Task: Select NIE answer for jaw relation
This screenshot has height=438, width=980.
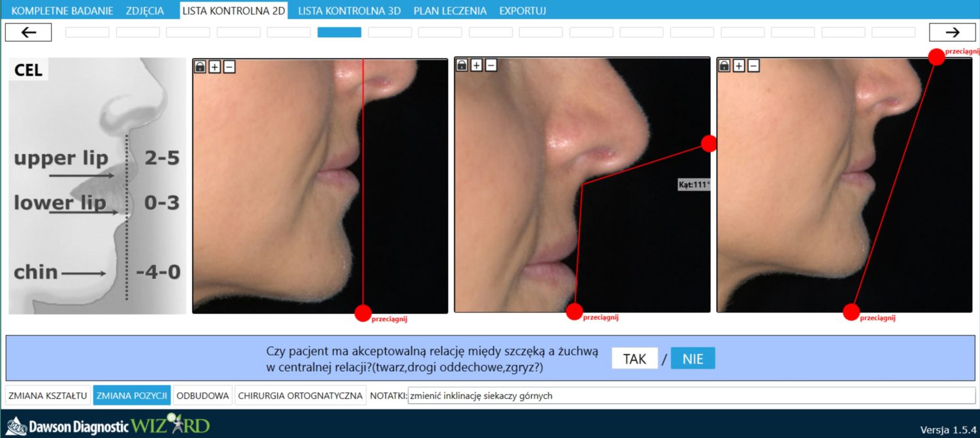Action: (x=693, y=358)
